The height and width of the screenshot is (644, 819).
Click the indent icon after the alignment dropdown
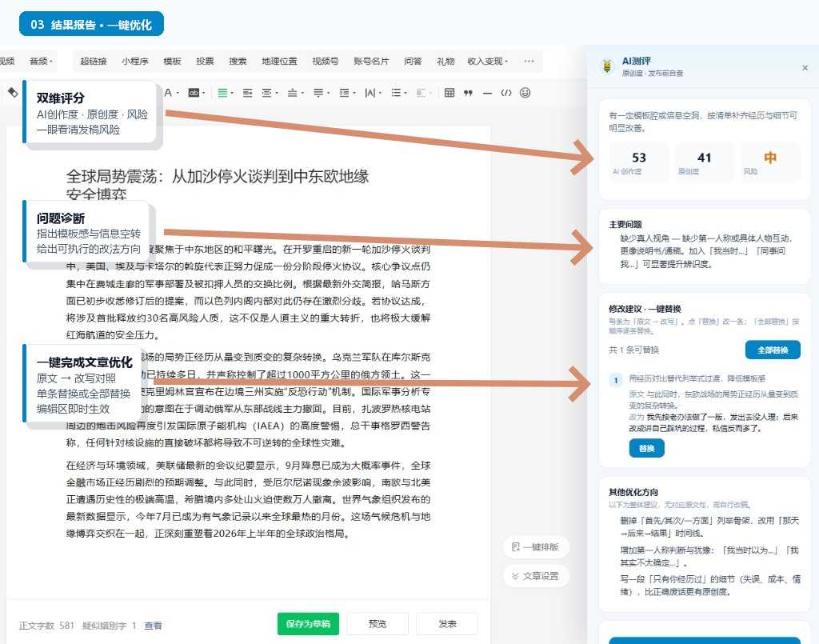[x=248, y=93]
